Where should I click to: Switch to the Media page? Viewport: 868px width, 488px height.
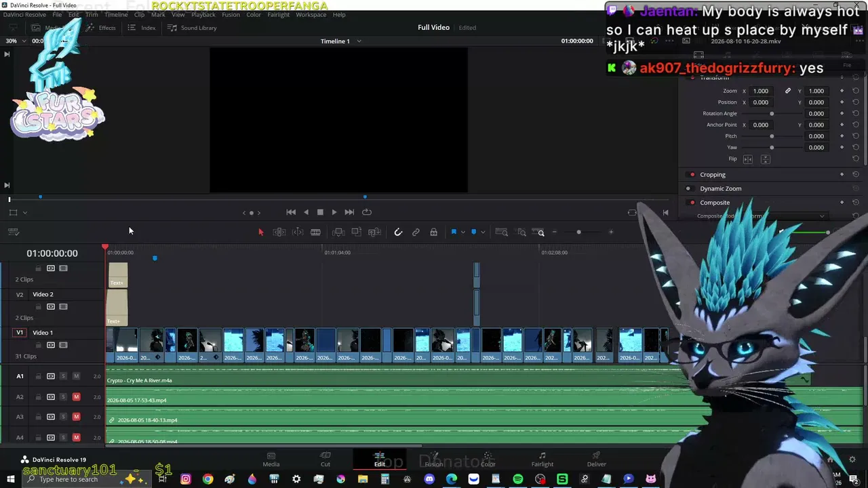click(x=271, y=460)
